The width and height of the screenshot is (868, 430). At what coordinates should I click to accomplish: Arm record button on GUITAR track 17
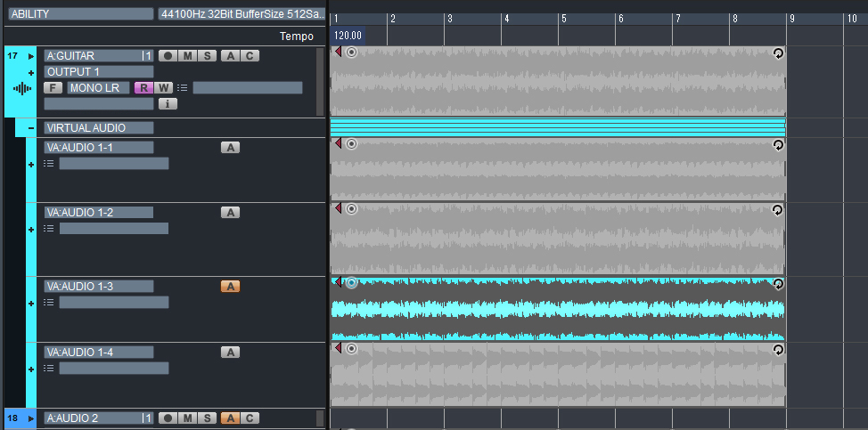(x=168, y=56)
